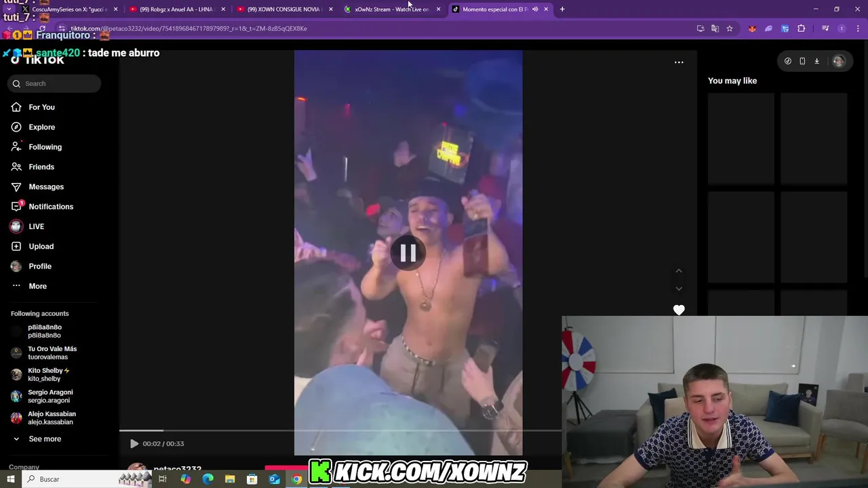The height and width of the screenshot is (488, 868).
Task: Click the phone icon in TikTok header
Action: click(x=802, y=61)
